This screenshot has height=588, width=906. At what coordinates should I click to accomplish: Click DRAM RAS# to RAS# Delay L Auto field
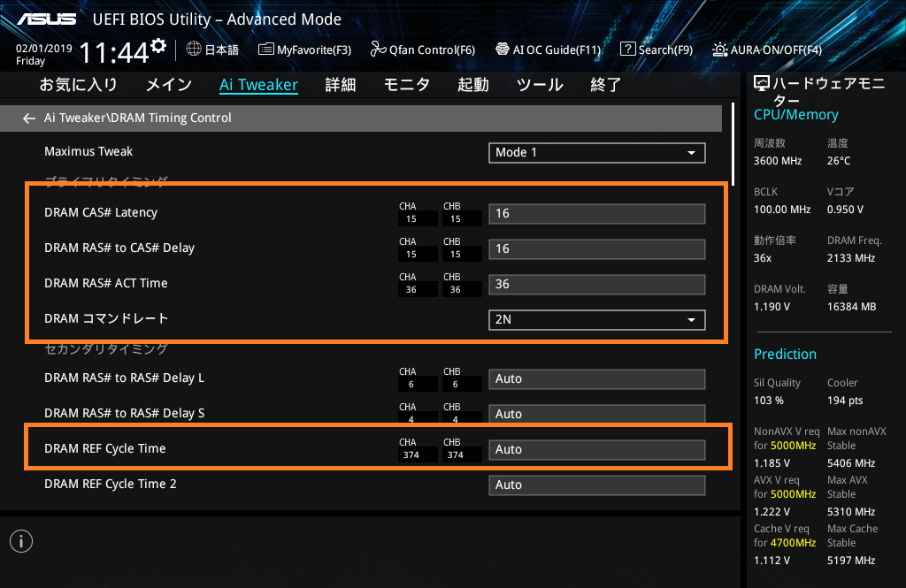[597, 379]
